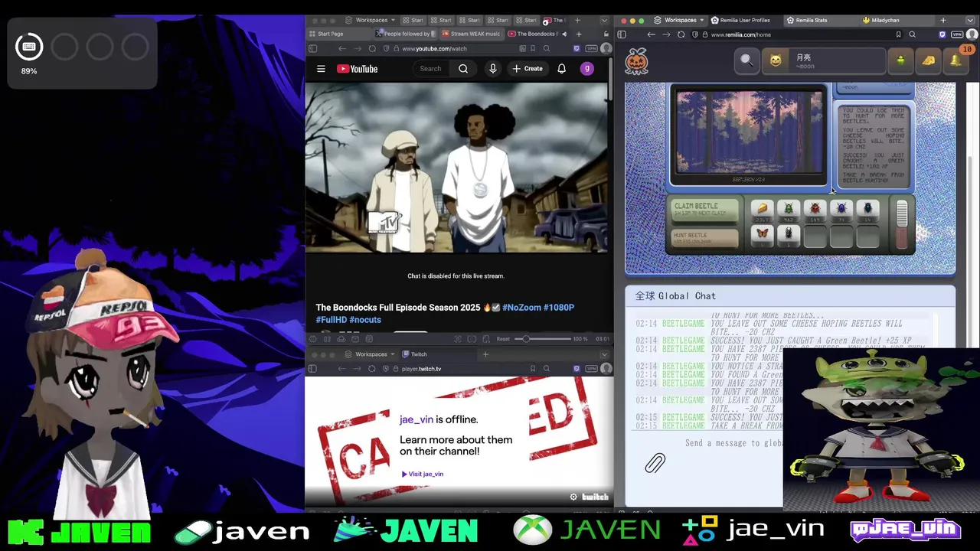Switch to Stream WEAK music tab
980x551 pixels.
[x=471, y=34]
